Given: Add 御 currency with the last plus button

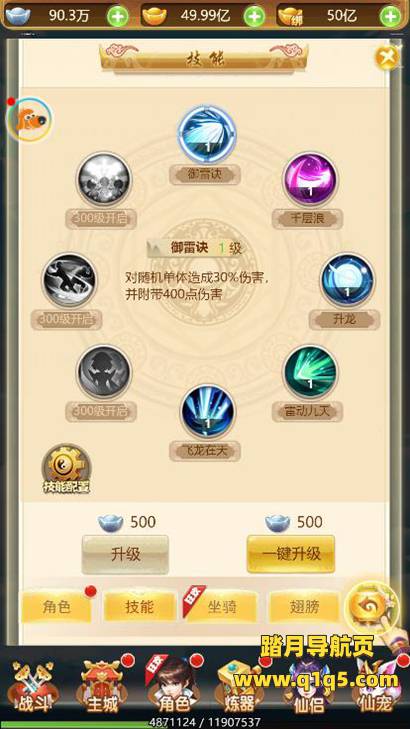Looking at the screenshot, I should point(390,17).
